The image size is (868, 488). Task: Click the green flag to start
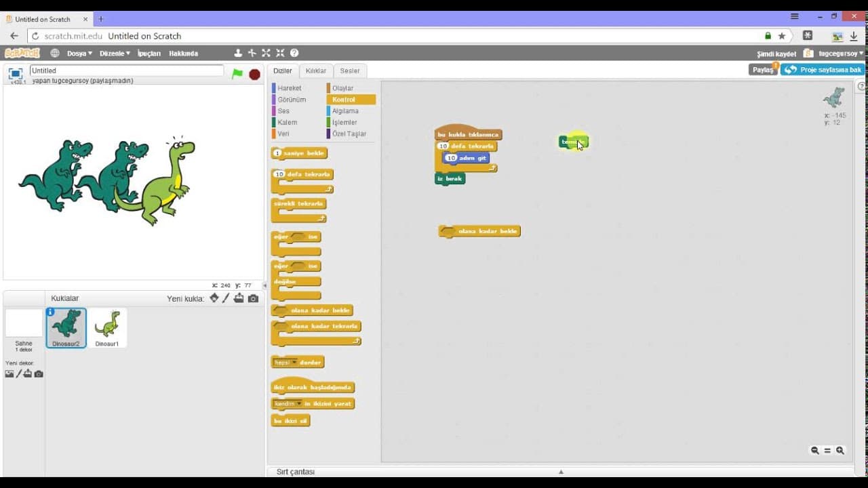point(237,74)
